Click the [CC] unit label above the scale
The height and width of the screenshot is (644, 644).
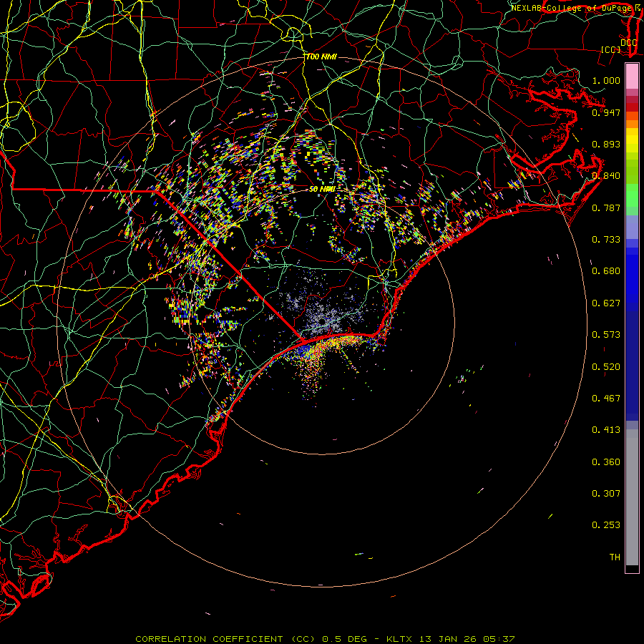(x=611, y=49)
